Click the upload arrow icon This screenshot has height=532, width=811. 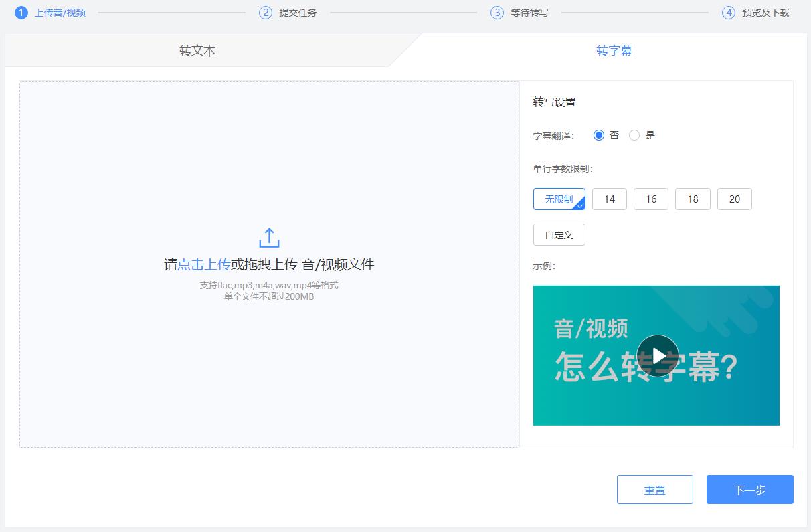pos(269,238)
